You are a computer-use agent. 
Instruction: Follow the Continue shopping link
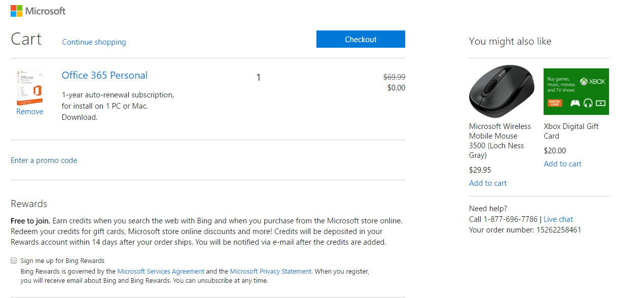(x=94, y=42)
